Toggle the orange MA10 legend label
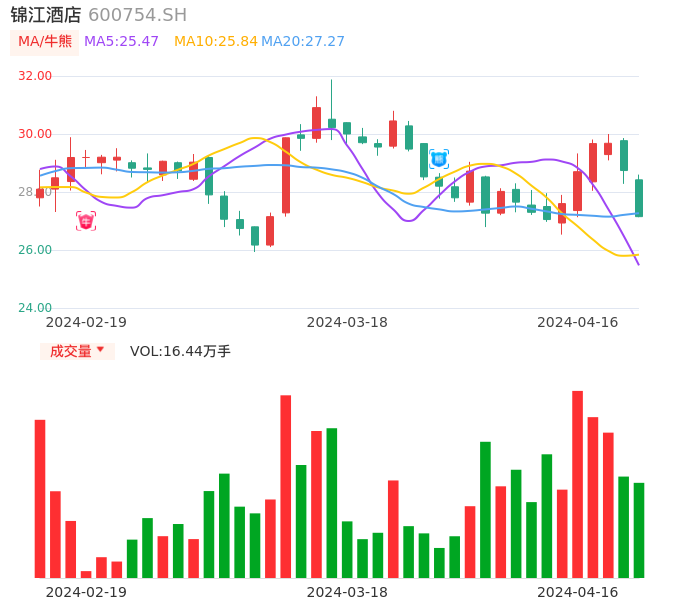The height and width of the screenshot is (606, 686). tap(215, 42)
